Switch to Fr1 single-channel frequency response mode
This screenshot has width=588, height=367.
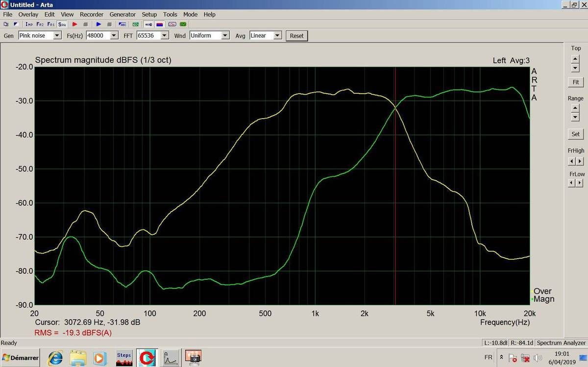pyautogui.click(x=51, y=24)
